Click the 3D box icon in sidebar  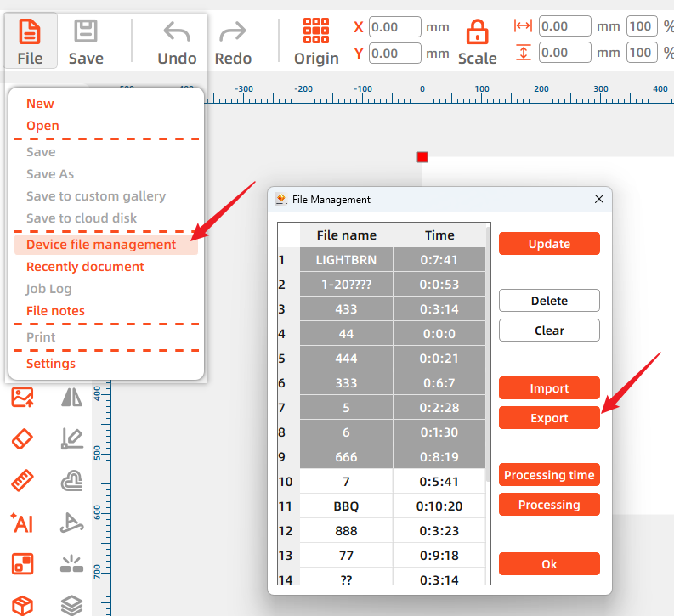[22, 605]
